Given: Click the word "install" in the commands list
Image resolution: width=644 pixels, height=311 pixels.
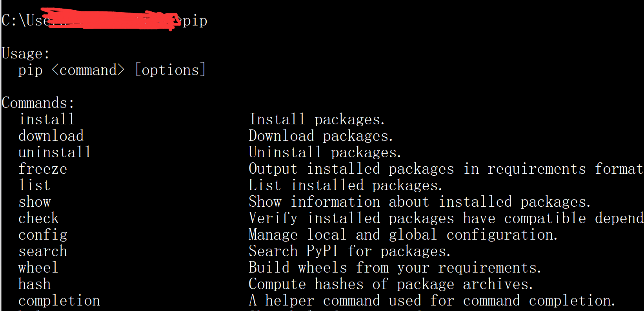Looking at the screenshot, I should click(x=47, y=119).
